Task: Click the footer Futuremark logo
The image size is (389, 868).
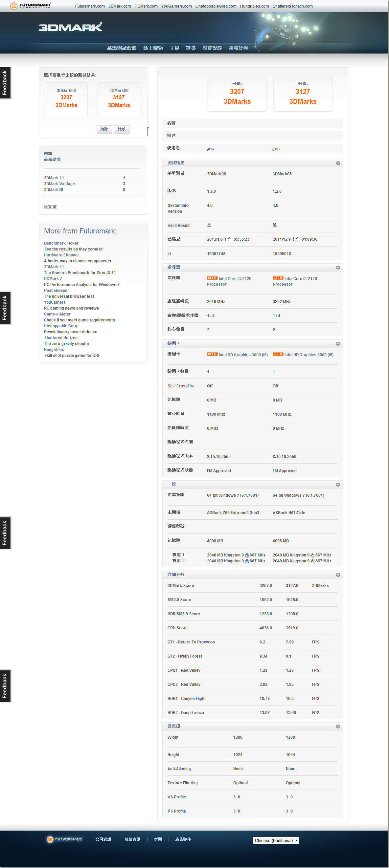Action: [64, 839]
